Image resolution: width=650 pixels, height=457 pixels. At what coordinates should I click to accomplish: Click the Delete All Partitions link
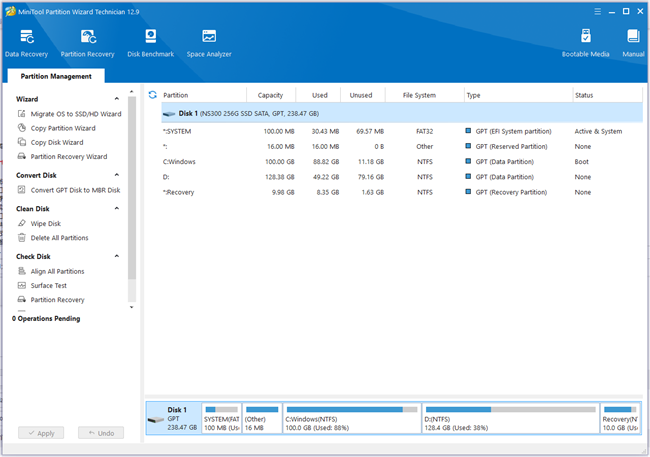pos(59,238)
